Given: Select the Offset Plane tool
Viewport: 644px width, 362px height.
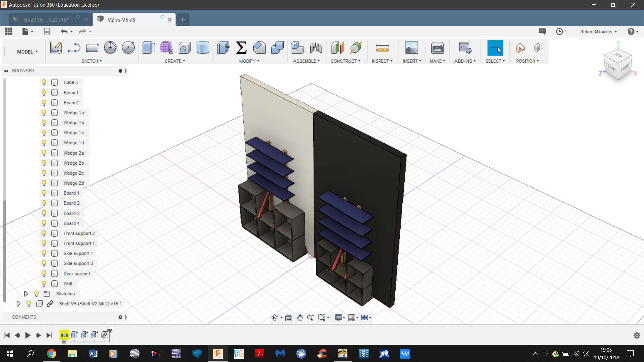Looking at the screenshot, I should 338,48.
